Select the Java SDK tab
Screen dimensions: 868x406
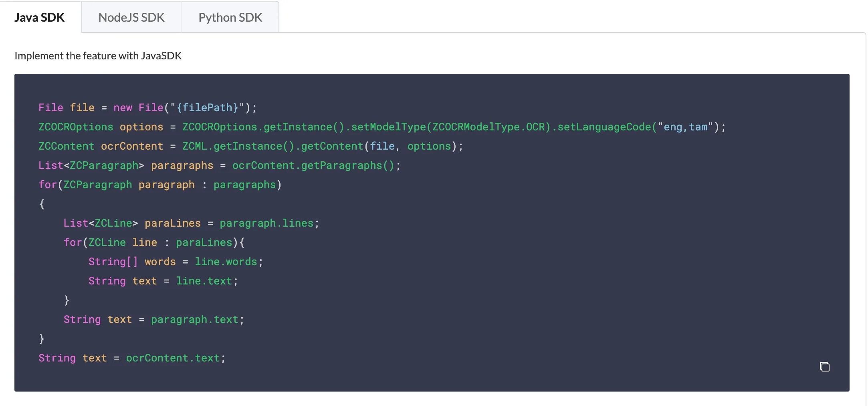click(x=40, y=17)
